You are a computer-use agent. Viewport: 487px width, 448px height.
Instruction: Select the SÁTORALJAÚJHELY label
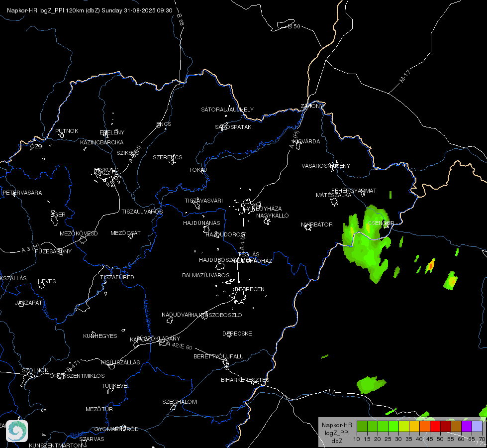[x=227, y=110]
